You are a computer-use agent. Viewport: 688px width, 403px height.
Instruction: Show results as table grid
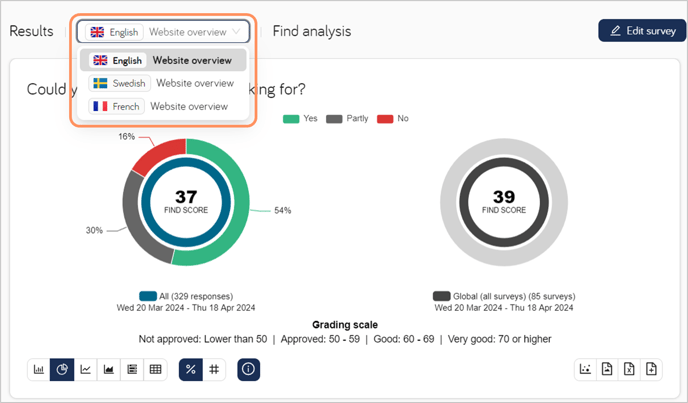(155, 370)
